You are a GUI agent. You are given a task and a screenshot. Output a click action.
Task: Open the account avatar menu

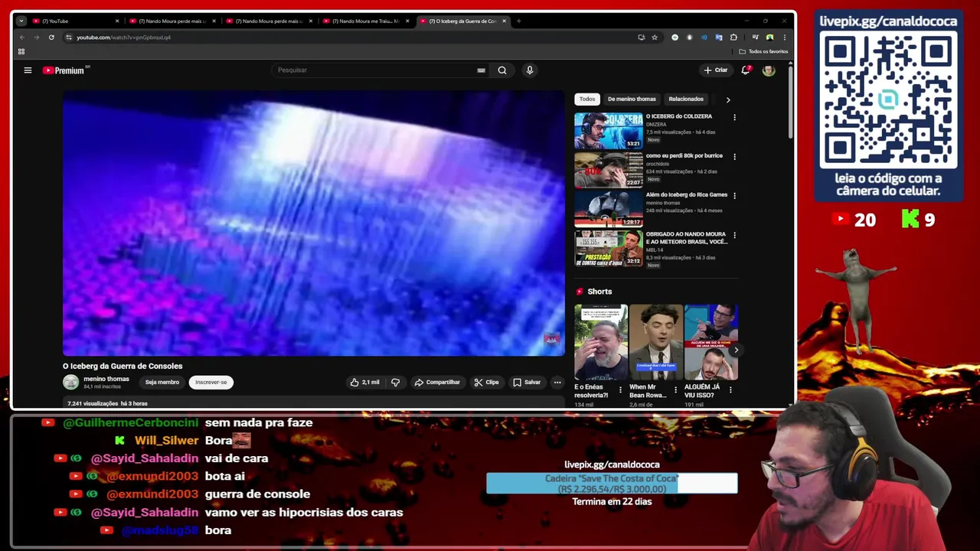769,70
